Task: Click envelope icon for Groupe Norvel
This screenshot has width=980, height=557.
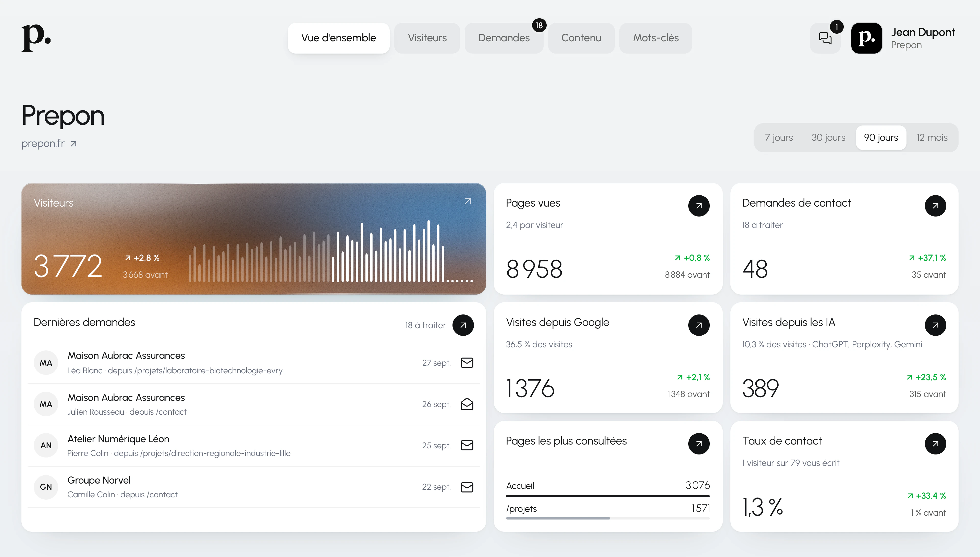Action: pos(467,487)
